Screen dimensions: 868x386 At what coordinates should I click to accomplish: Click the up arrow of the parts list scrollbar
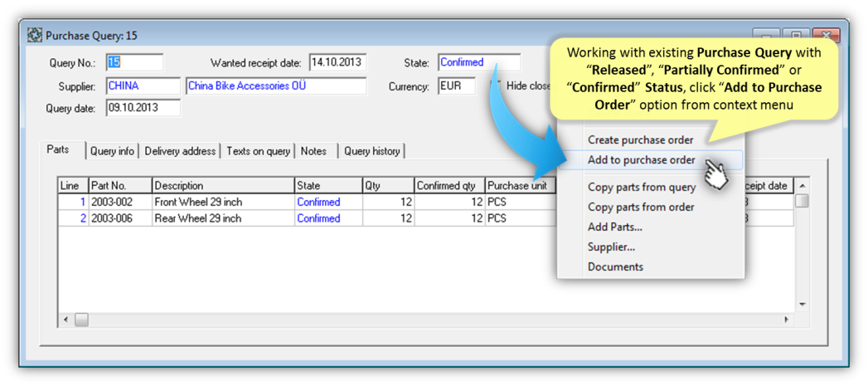(x=802, y=186)
